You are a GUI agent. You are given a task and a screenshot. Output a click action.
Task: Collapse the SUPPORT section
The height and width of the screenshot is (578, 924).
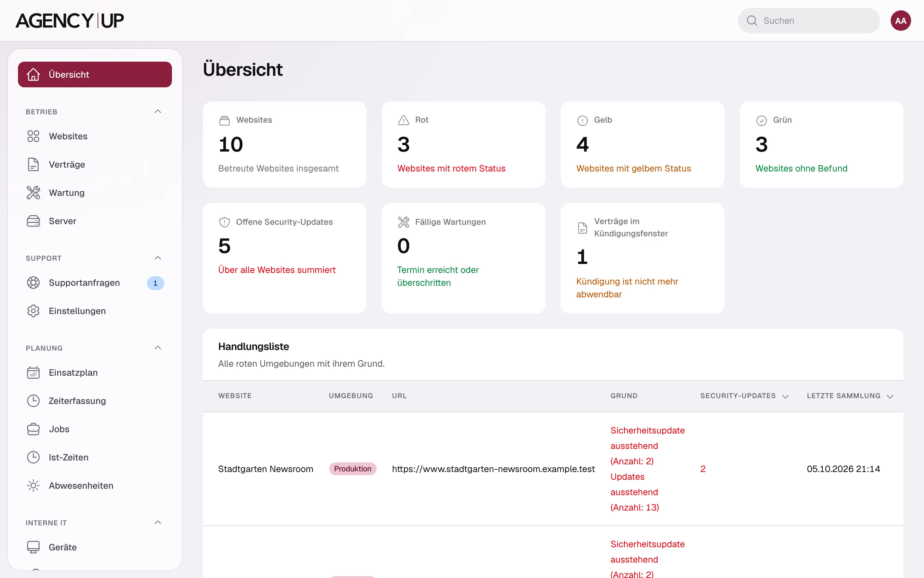tap(158, 258)
